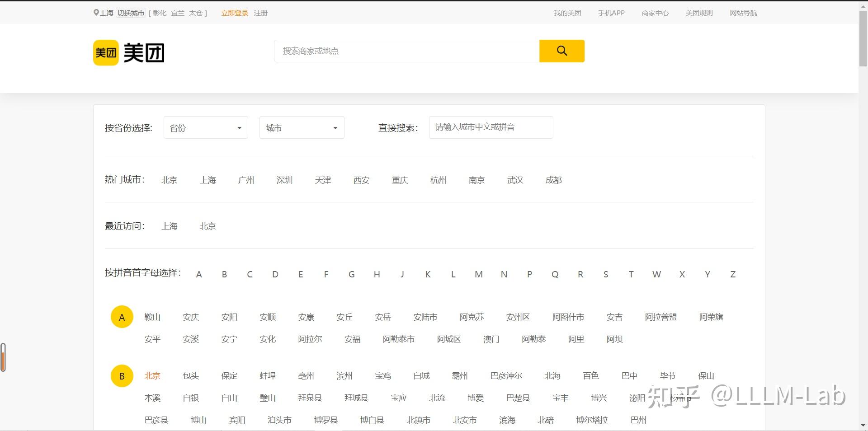This screenshot has height=431, width=868.
Task: Click the 切换城市 switch city button
Action: [x=131, y=13]
